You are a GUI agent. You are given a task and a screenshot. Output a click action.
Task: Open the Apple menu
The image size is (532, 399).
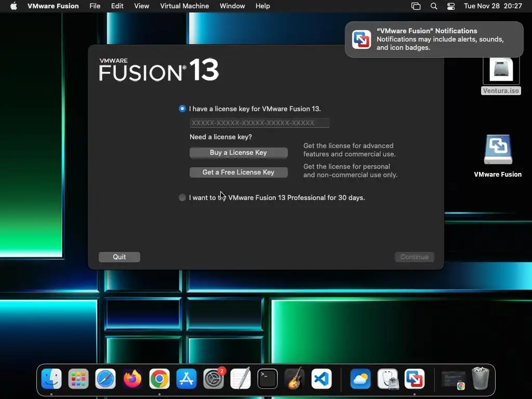coord(14,6)
